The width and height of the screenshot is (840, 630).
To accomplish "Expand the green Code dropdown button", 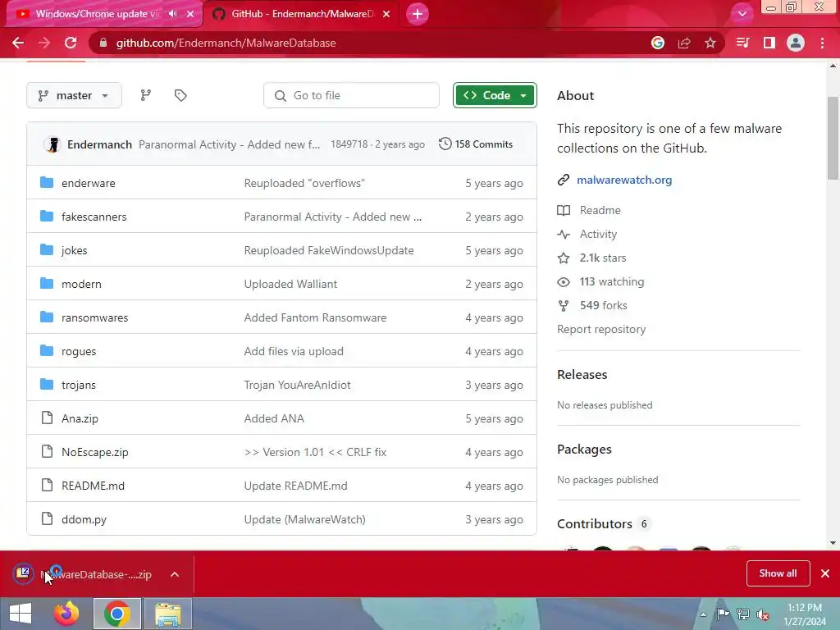I will click(x=495, y=95).
